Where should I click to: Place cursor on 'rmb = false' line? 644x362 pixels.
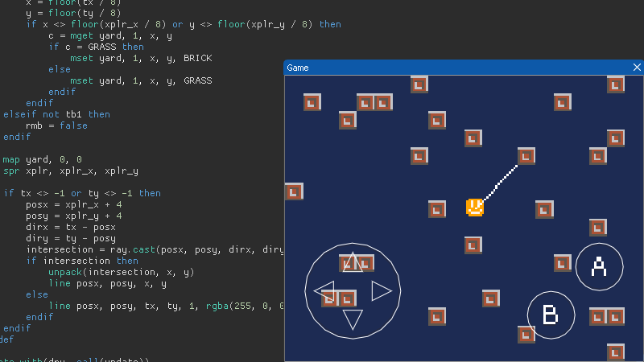click(x=56, y=125)
